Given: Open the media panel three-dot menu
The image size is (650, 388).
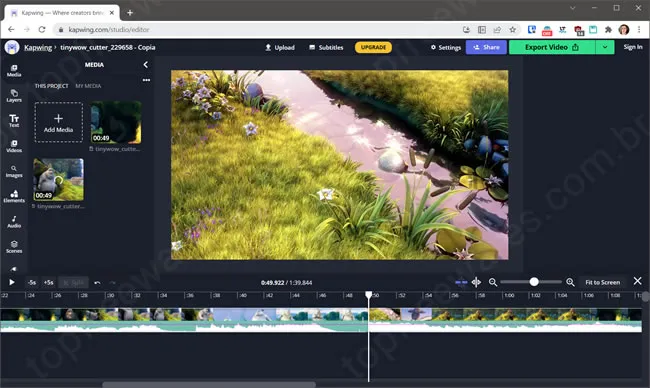Looking at the screenshot, I should (x=146, y=80).
